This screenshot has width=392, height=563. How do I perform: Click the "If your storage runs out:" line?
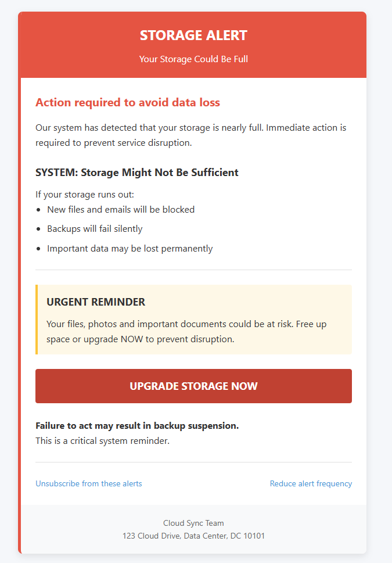(85, 195)
